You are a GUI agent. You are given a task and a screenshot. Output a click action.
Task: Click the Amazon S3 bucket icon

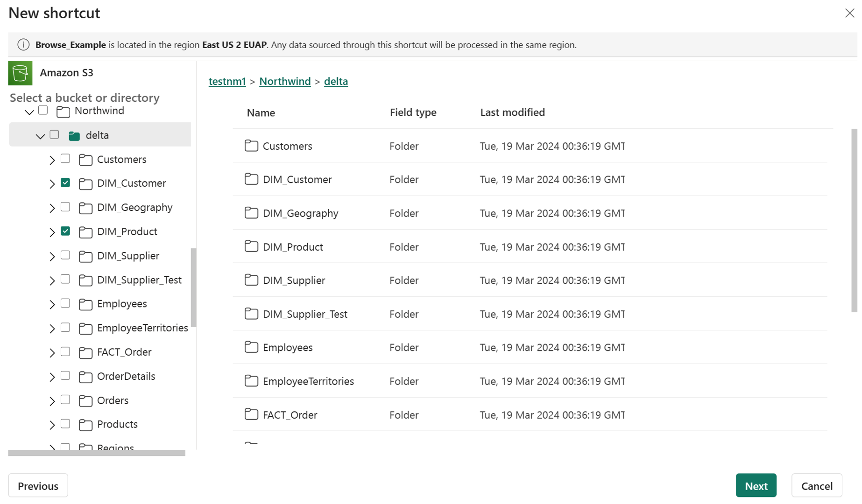tap(20, 73)
